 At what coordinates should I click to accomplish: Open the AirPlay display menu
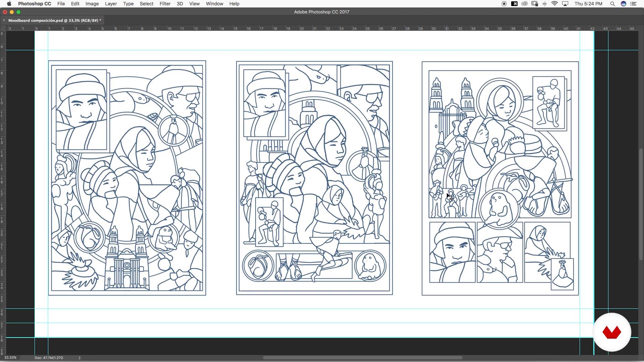coord(565,4)
